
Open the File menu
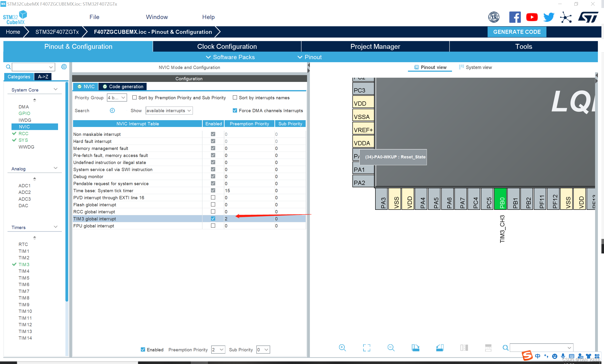94,17
